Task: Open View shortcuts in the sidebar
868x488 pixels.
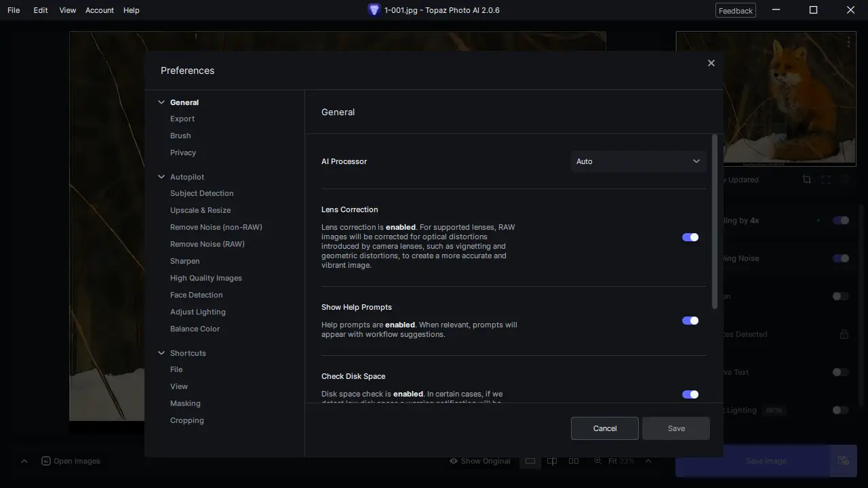Action: (x=179, y=386)
